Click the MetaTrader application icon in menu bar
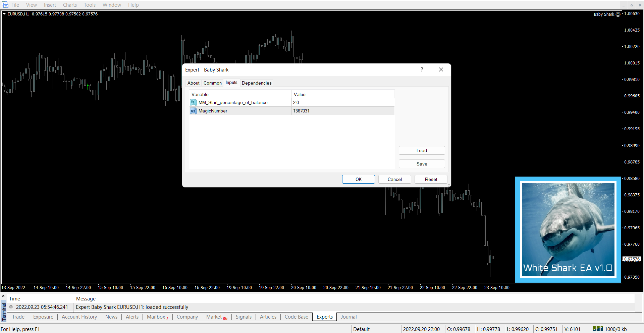 [x=5, y=5]
